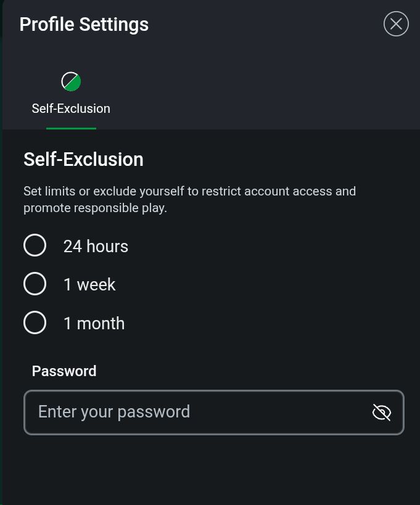Focus the Enter your password field
The height and width of the screenshot is (505, 420).
tap(197, 412)
